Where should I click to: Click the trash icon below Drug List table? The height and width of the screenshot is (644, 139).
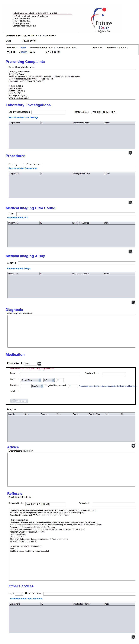click(x=133, y=446)
